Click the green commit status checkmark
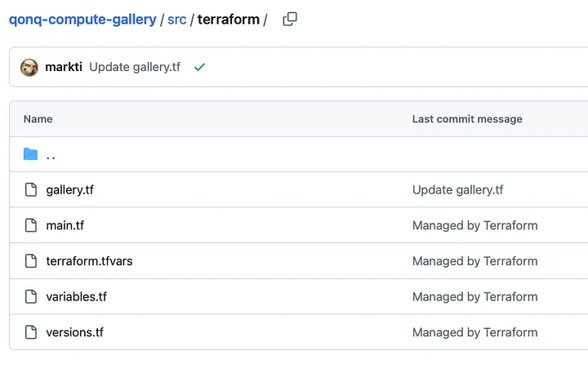This screenshot has width=588, height=369. tap(199, 67)
